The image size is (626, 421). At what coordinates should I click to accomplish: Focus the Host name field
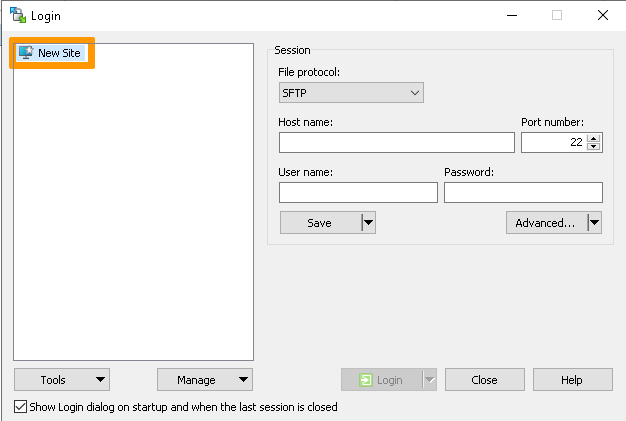pyautogui.click(x=397, y=142)
